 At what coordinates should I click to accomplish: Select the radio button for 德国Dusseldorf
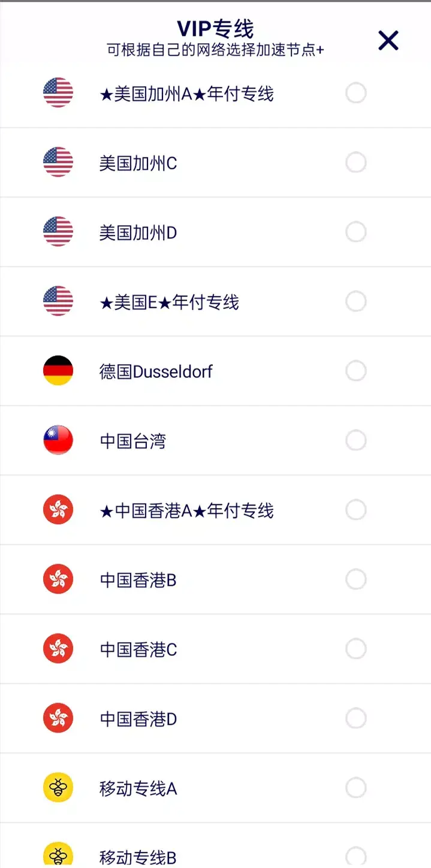point(356,370)
